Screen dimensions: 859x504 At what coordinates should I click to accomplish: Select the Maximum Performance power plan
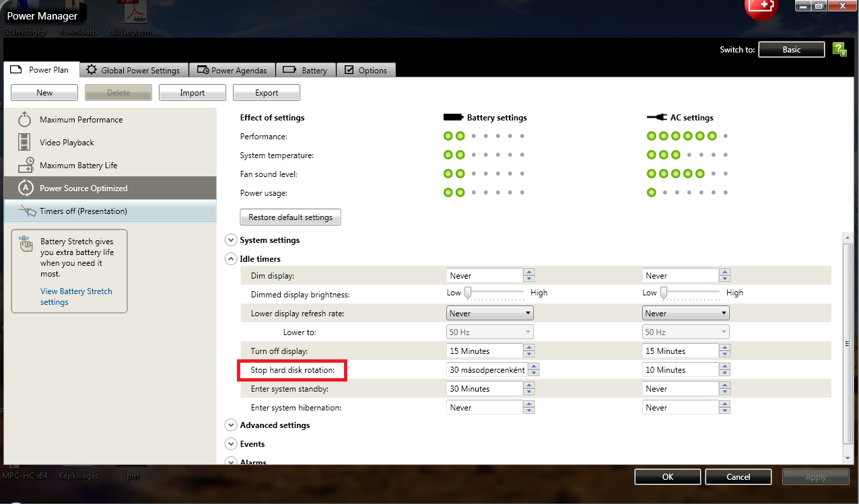pos(110,120)
